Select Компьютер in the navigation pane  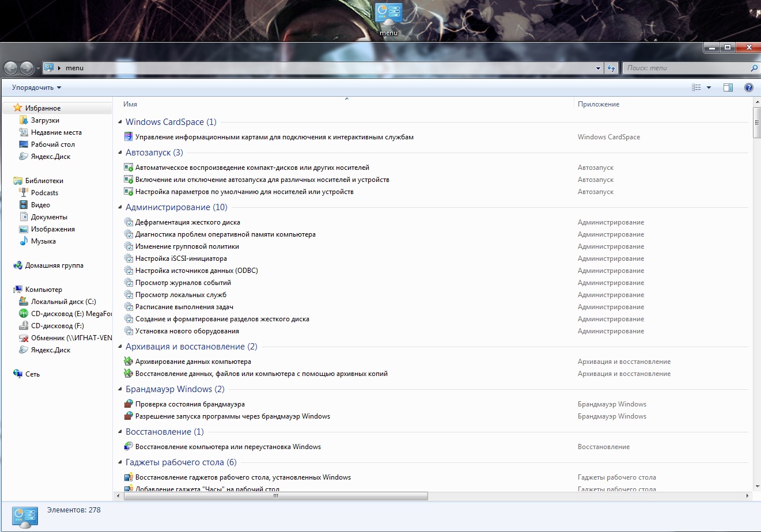pyautogui.click(x=44, y=290)
